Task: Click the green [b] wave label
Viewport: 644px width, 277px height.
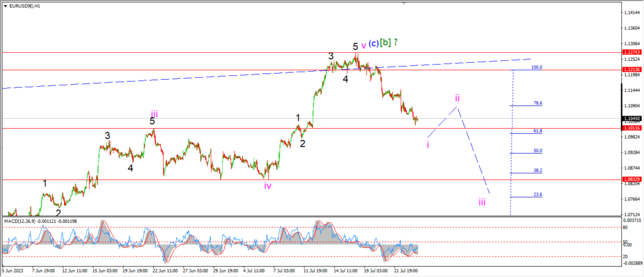Action: pyautogui.click(x=385, y=42)
